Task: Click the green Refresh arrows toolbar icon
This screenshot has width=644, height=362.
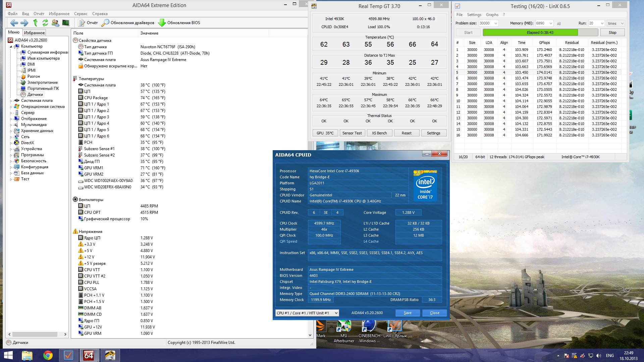Action: click(x=45, y=23)
